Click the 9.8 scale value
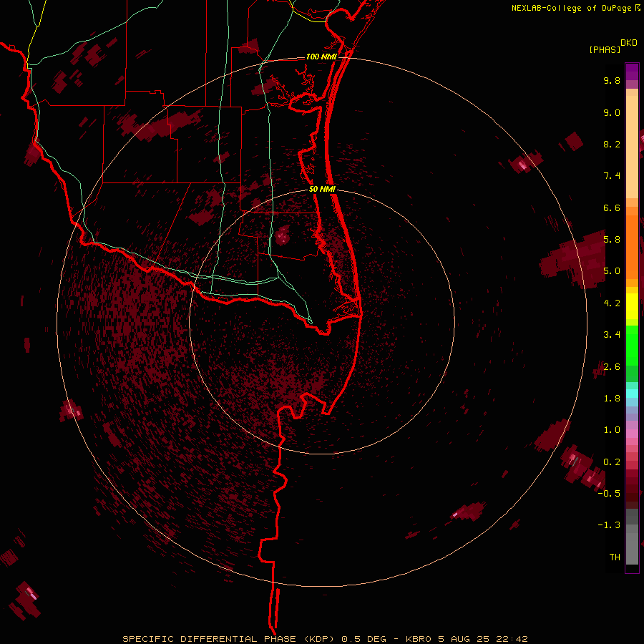The image size is (644, 644). (x=612, y=80)
